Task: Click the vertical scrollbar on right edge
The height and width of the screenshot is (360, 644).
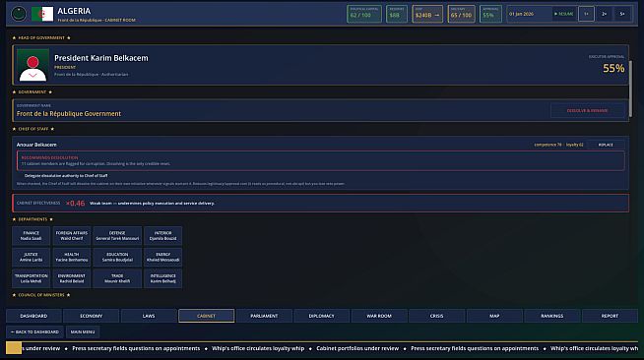Action: click(x=630, y=89)
